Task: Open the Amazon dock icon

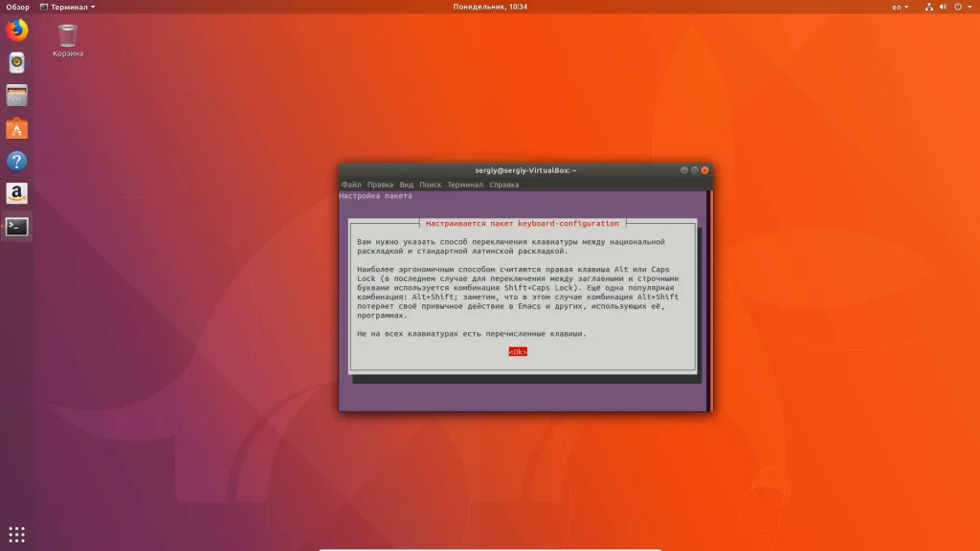Action: point(17,193)
